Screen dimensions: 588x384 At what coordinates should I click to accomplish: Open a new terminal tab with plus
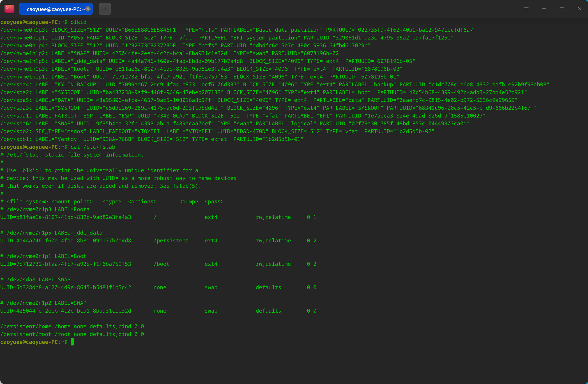[x=105, y=9]
